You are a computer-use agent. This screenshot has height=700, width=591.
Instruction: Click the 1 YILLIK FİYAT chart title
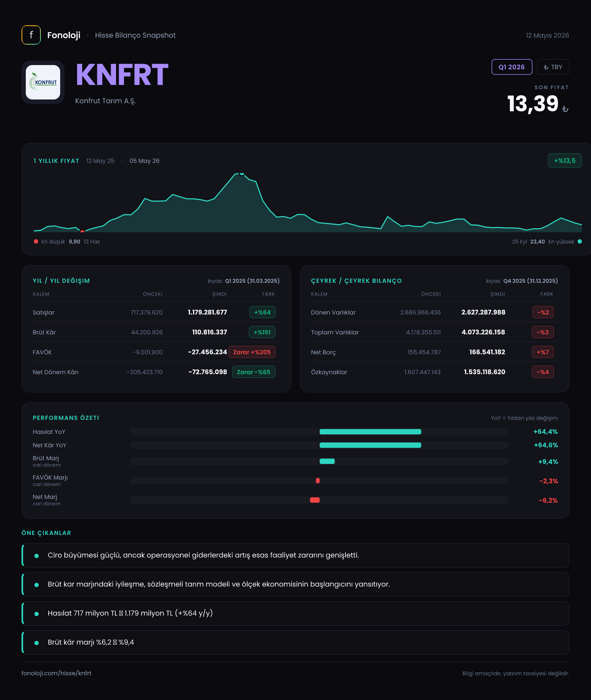coord(56,160)
